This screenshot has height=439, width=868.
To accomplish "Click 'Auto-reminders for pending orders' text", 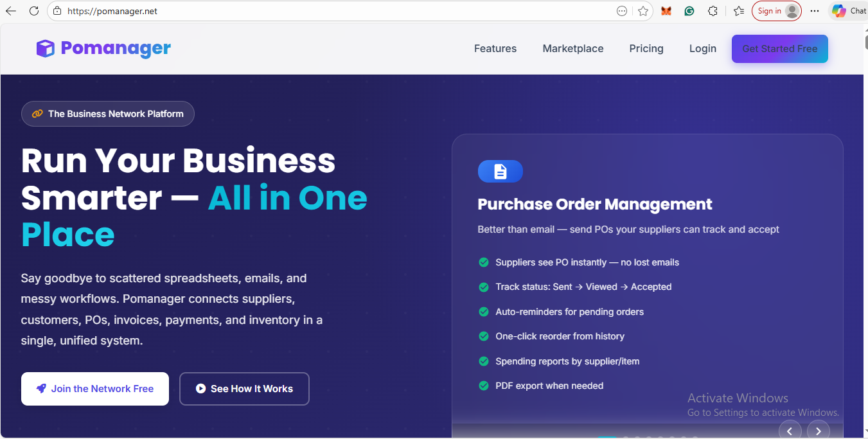I will click(569, 312).
